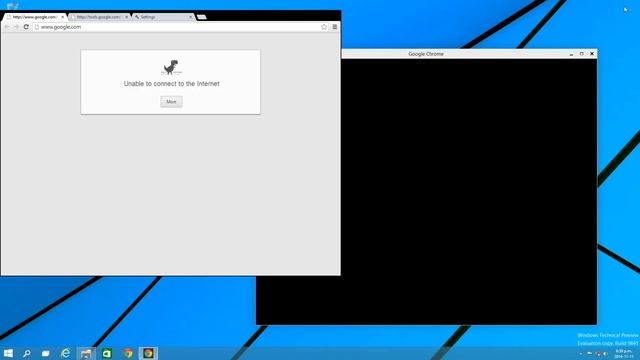The height and width of the screenshot is (360, 640).
Task: Close the black Google Chrome window
Action: click(592, 54)
